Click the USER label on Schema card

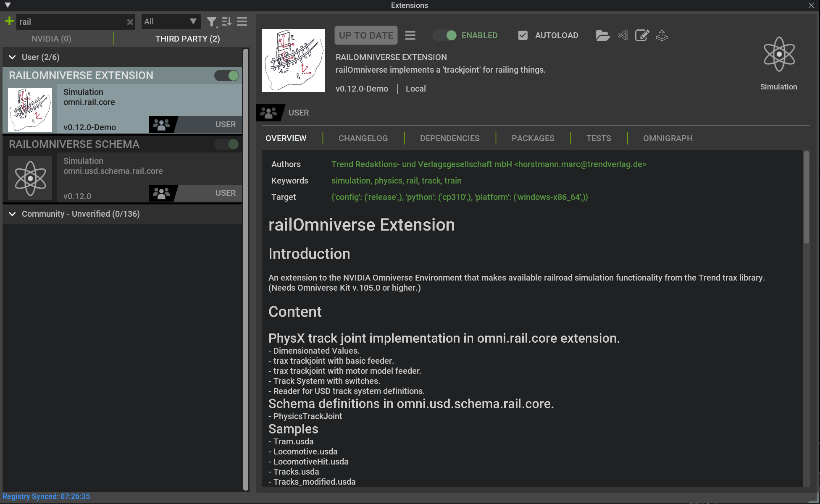[226, 193]
